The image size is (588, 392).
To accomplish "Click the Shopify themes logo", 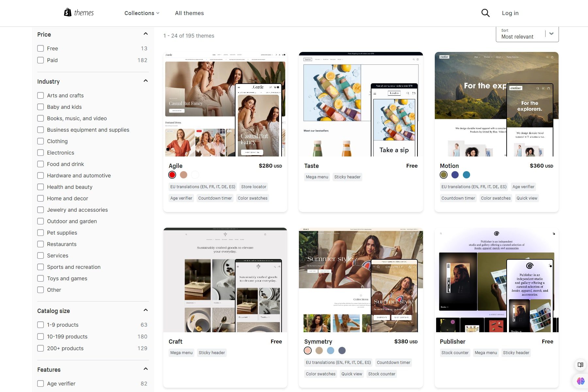I will coord(79,13).
